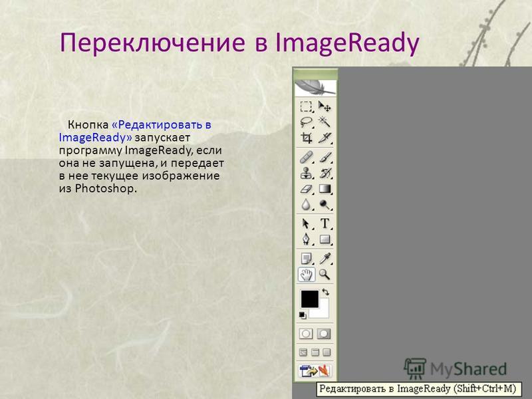Click the blue «Редактировать в ImageReady» text
Viewport: 532px width, 399px height.
(x=135, y=131)
